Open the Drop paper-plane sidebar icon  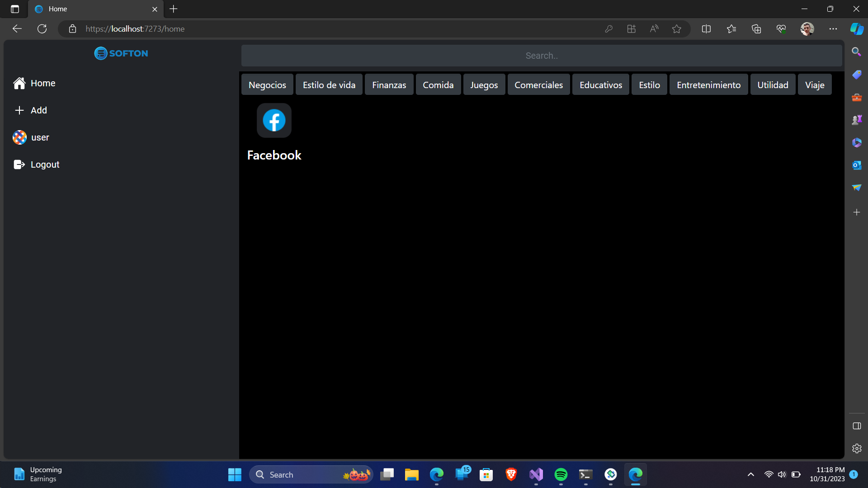tap(857, 188)
